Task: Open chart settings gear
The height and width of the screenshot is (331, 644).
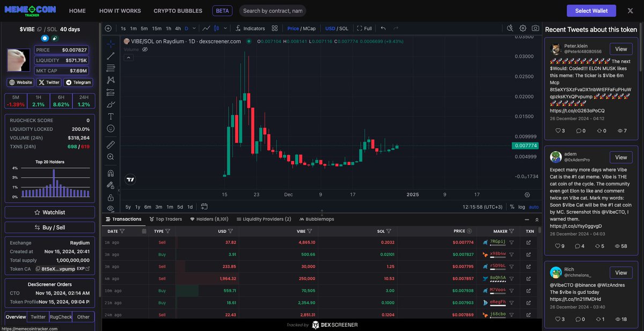Action: tap(523, 28)
